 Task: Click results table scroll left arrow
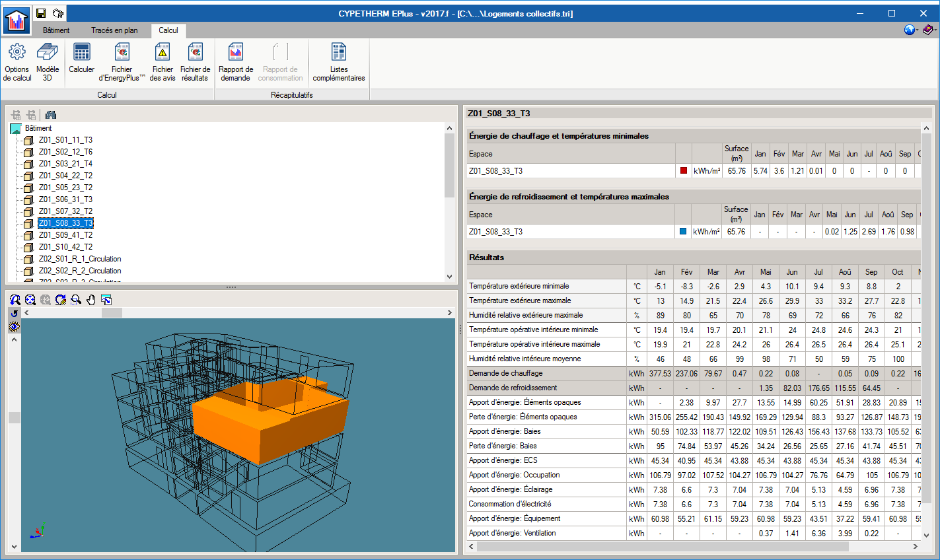click(x=472, y=546)
